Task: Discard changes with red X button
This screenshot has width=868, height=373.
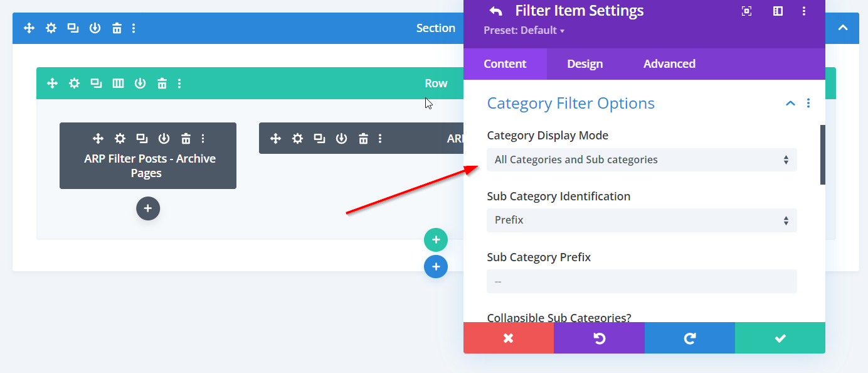Action: [x=508, y=338]
